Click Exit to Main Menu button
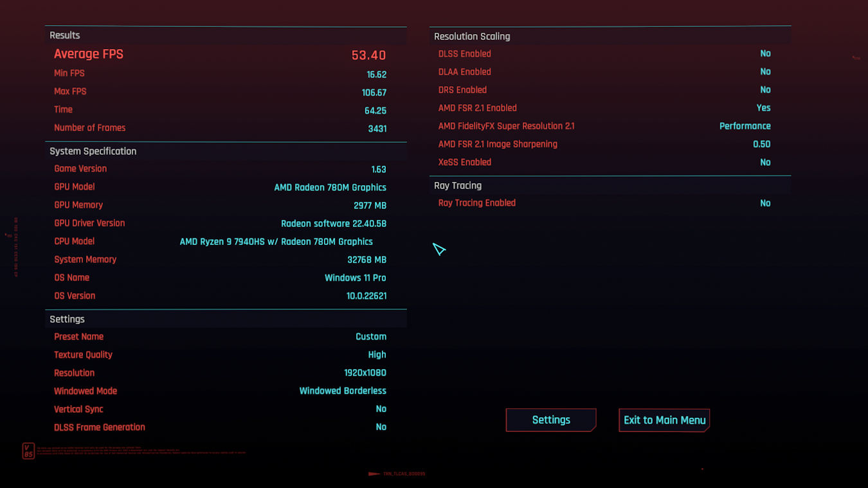Screen dimensions: 868x488 point(664,420)
